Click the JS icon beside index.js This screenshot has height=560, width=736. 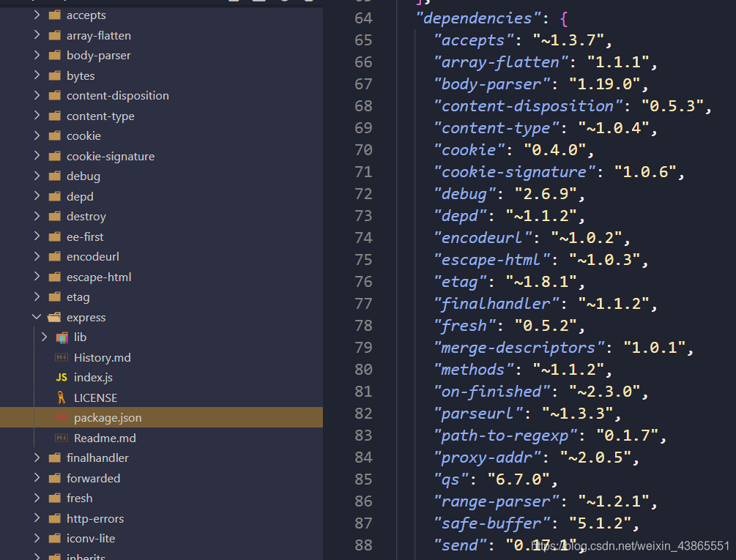click(62, 378)
